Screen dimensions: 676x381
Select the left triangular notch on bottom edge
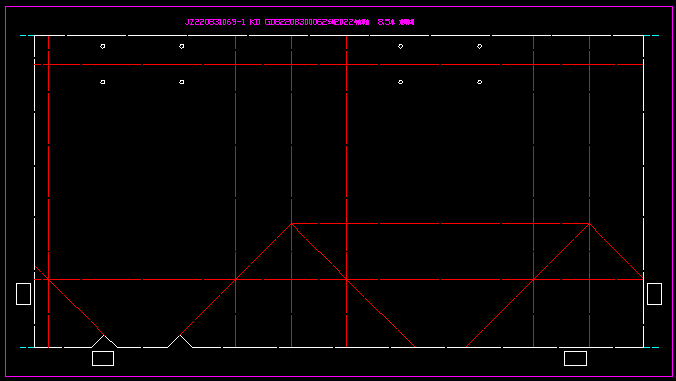point(104,341)
